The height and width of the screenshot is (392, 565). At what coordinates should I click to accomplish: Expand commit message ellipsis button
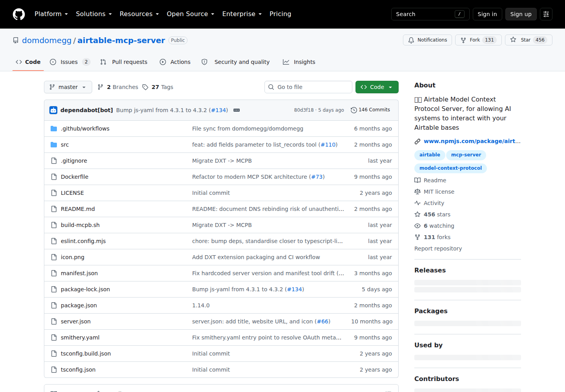coord(237,110)
